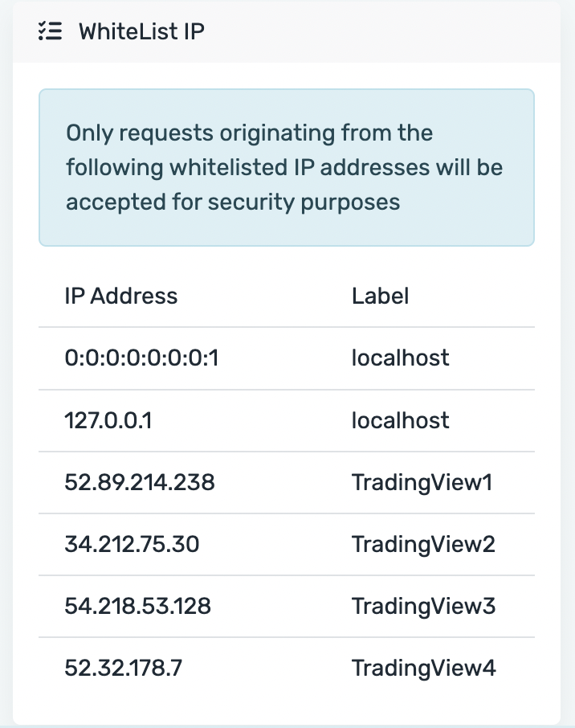The image size is (575, 728).
Task: Click the 0:0:0:0:0:0:0:1 address cell
Action: pyautogui.click(x=141, y=358)
